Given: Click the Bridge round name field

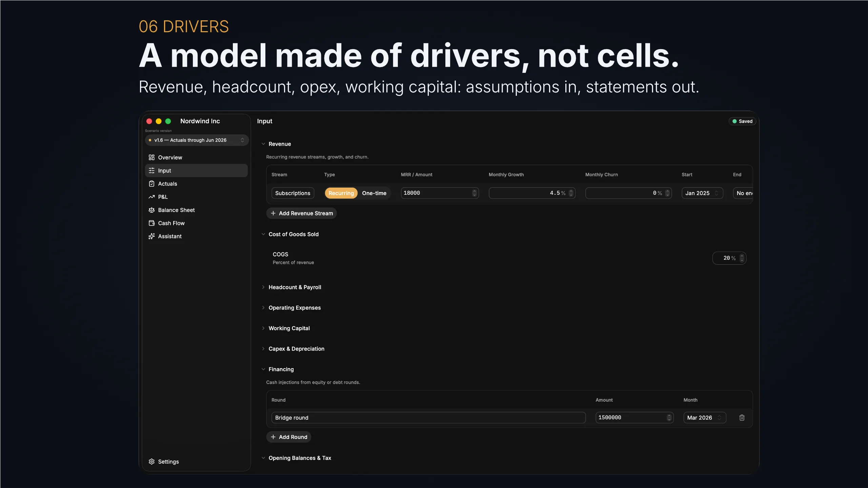Looking at the screenshot, I should tap(428, 418).
